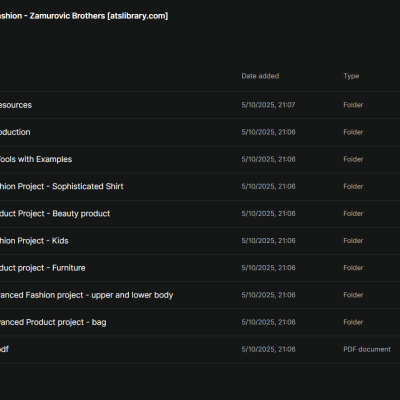This screenshot has height=400, width=400.
Task: Sort by the Type column header
Action: point(351,76)
